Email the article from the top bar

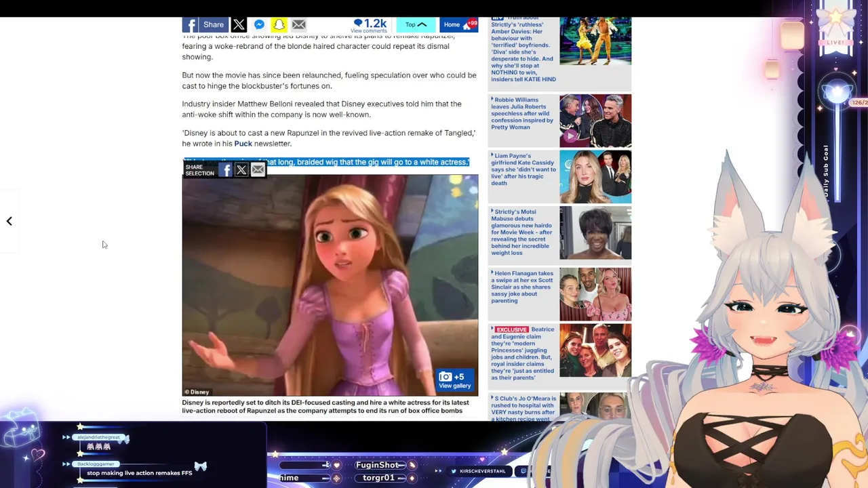coord(298,25)
